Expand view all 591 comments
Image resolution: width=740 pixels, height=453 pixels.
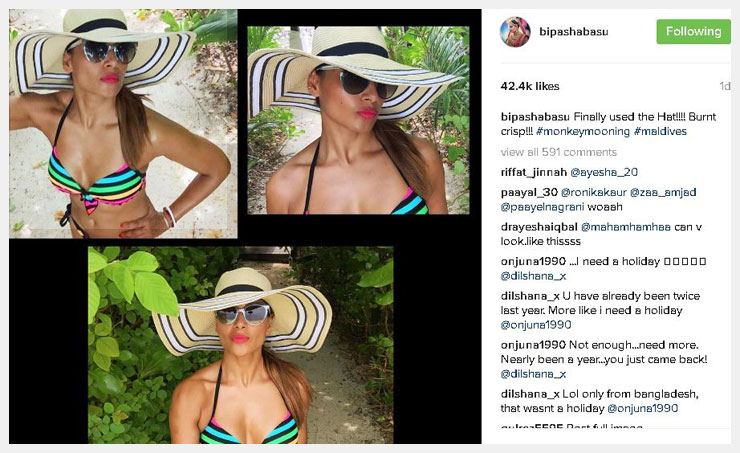pos(559,152)
